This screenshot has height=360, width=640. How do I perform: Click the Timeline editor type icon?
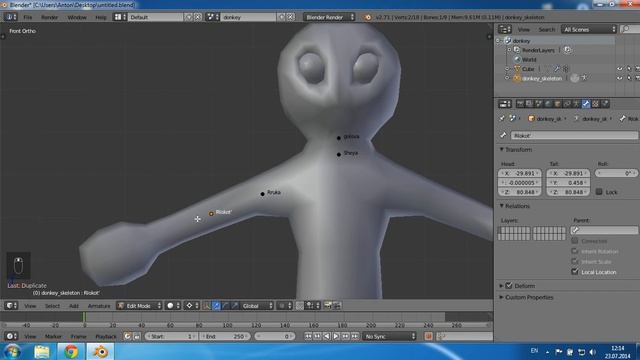[11, 336]
